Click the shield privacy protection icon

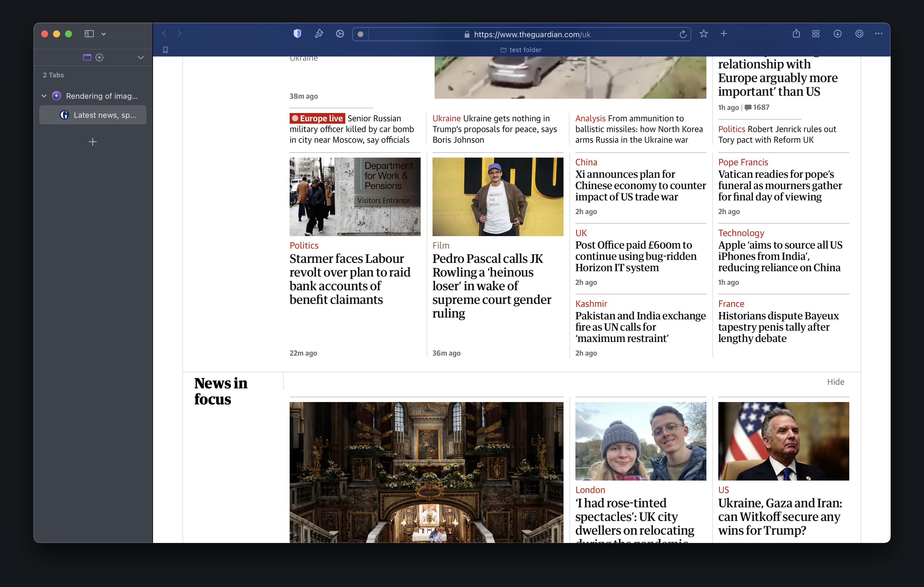click(x=297, y=34)
